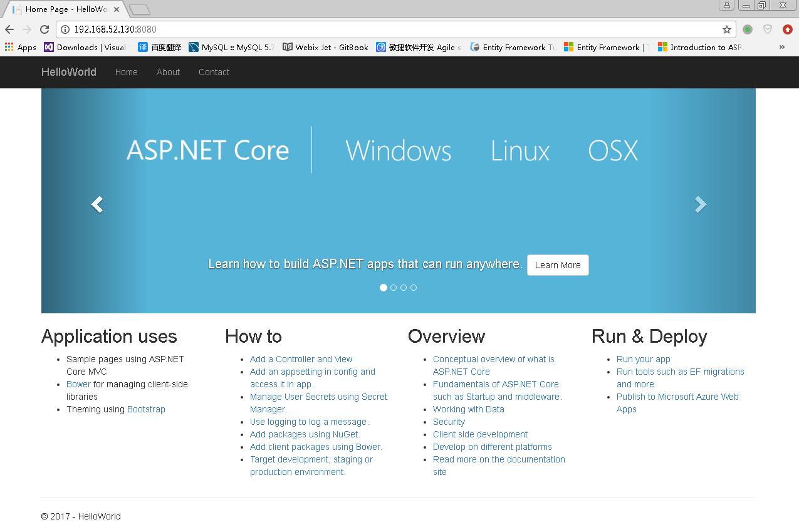Show previous carousel slide
The width and height of the screenshot is (799, 532).
pos(97,204)
